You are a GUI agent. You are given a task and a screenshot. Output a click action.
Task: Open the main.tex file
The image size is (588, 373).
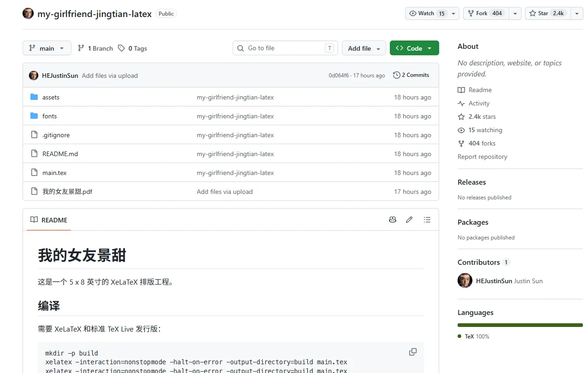[x=54, y=173]
